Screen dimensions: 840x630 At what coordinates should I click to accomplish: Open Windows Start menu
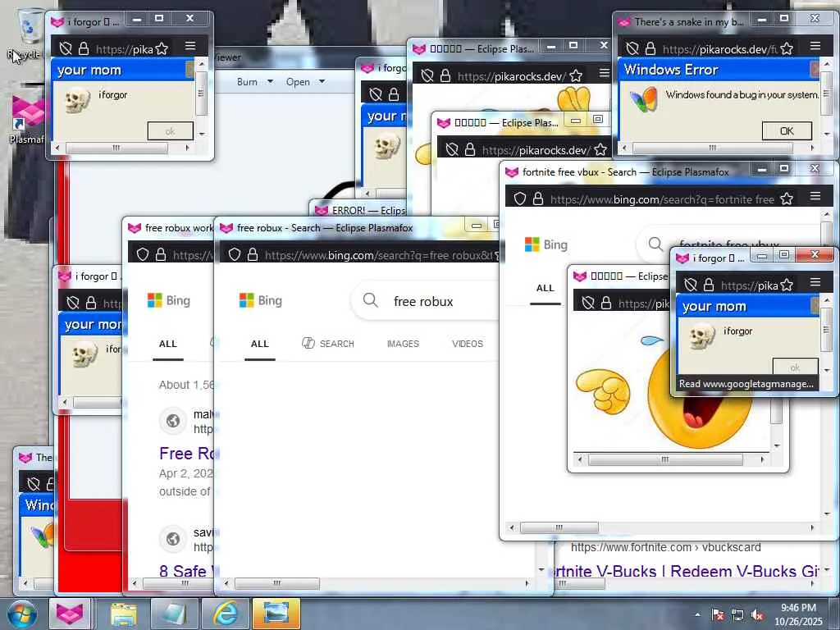[21, 614]
